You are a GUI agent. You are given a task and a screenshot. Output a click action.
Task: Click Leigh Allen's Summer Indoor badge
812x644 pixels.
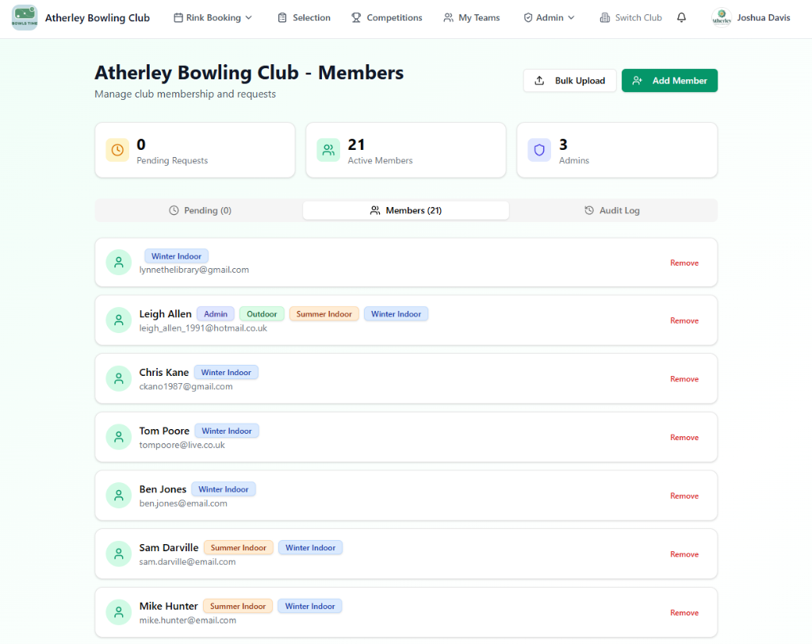pos(324,314)
